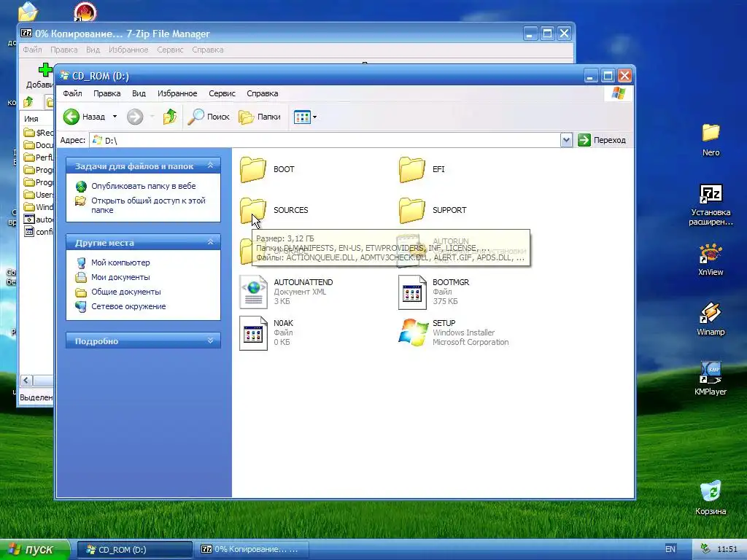The height and width of the screenshot is (560, 747).
Task: Click the D:\ address field
Action: [325, 141]
